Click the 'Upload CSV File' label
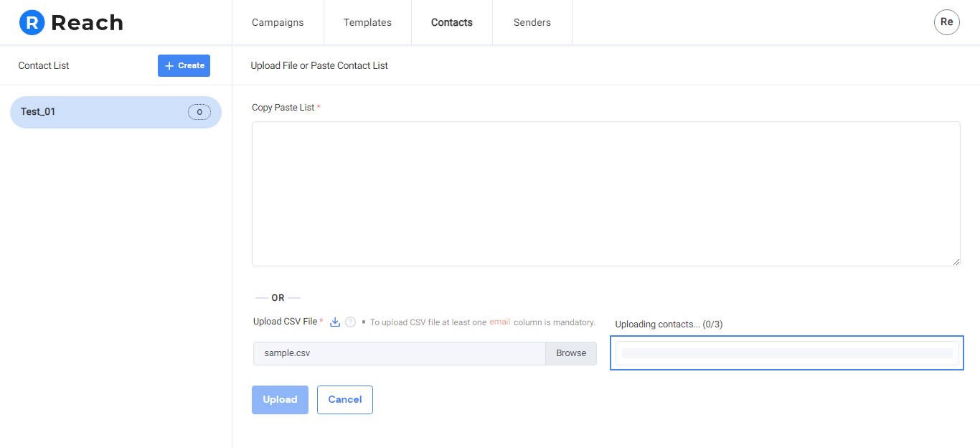Viewport: 980px width, 448px height. tap(285, 322)
